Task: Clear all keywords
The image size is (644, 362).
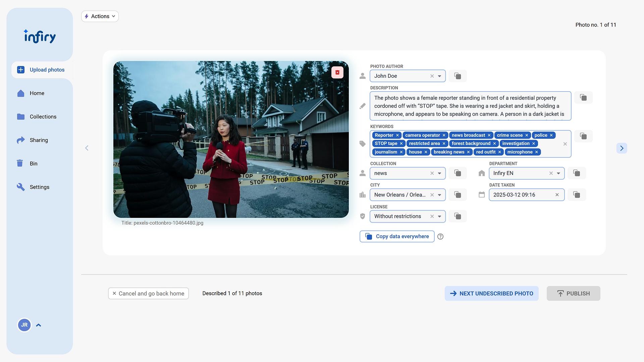Action: 565,144
